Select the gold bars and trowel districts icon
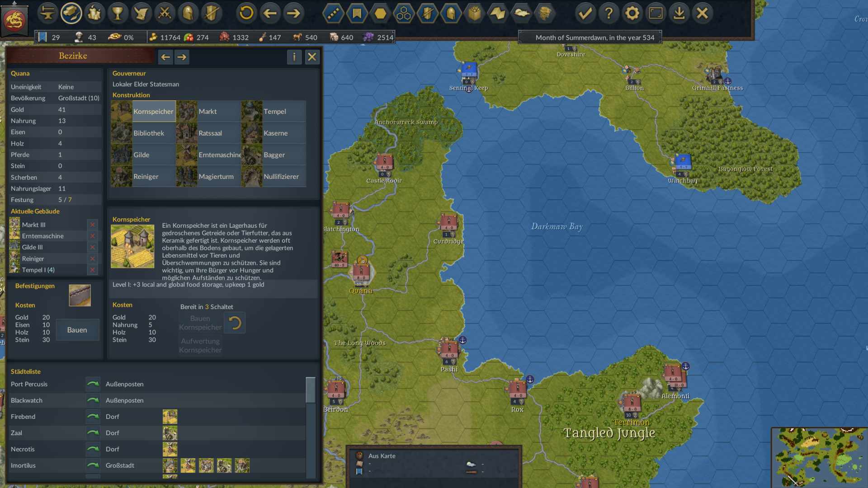This screenshot has width=868, height=488. (x=71, y=13)
